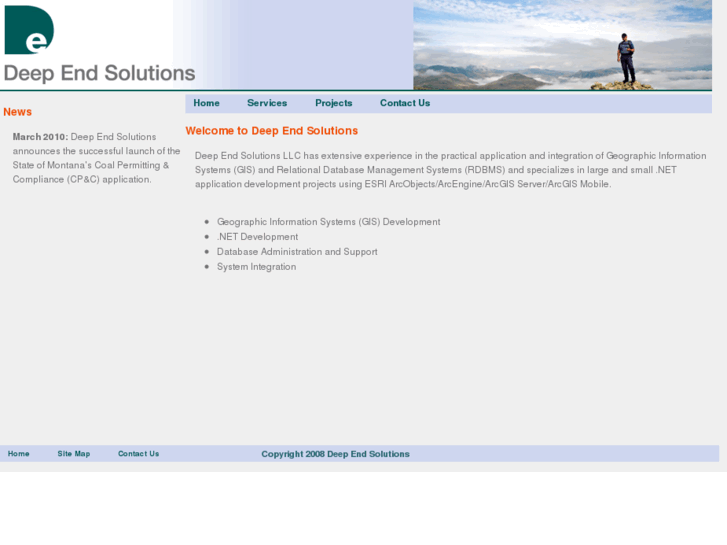This screenshot has width=727, height=545.
Task: Click the intro paragraph starting 'Deep End Solutions LLC'
Action: [451, 170]
